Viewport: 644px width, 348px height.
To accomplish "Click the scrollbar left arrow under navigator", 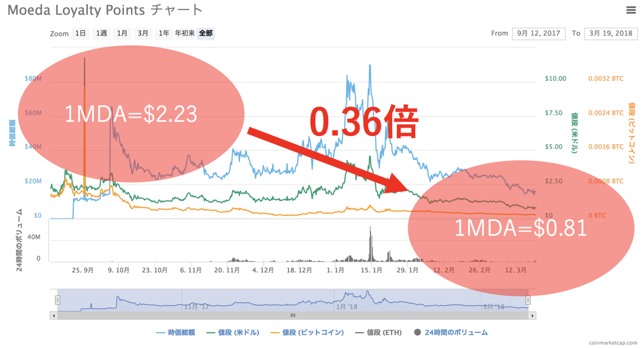I will 53,315.
